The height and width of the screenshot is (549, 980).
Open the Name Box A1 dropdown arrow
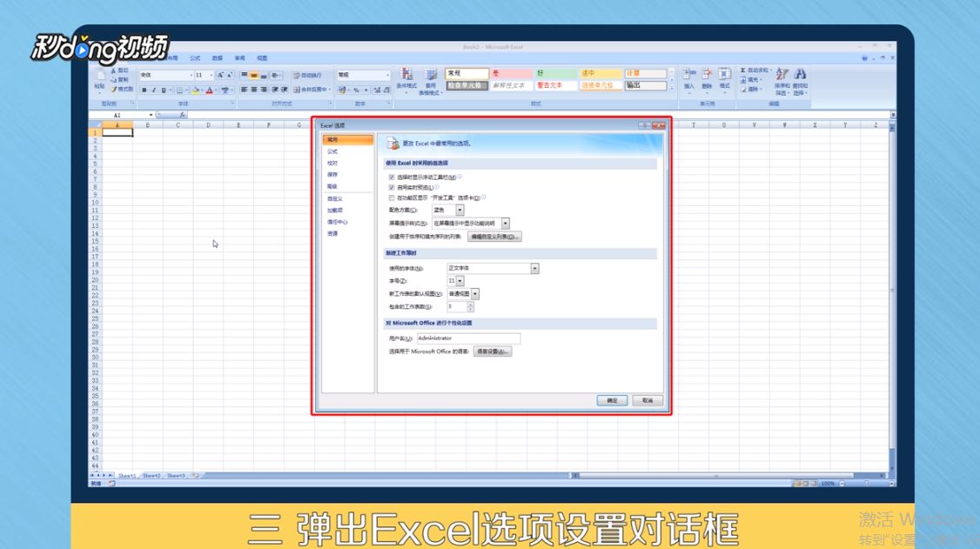point(151,115)
